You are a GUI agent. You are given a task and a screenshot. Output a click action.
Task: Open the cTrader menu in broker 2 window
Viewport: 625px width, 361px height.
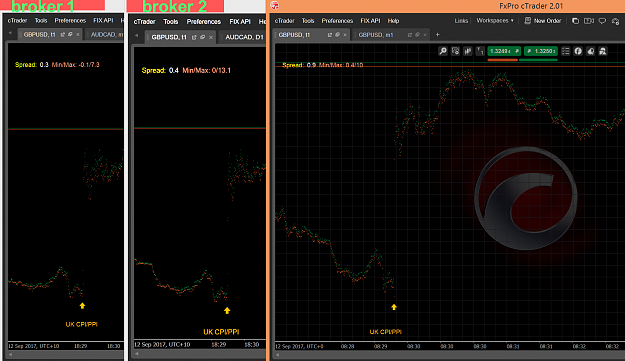pyautogui.click(x=144, y=22)
